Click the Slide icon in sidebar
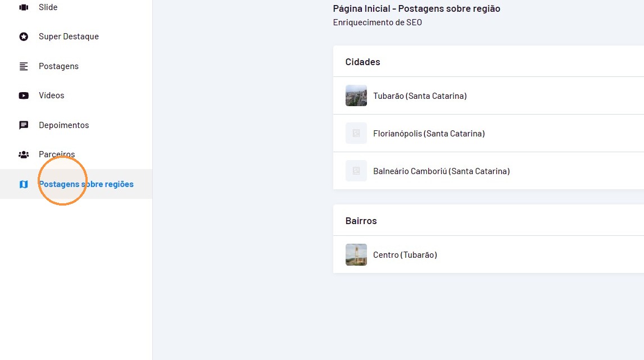 click(x=24, y=7)
